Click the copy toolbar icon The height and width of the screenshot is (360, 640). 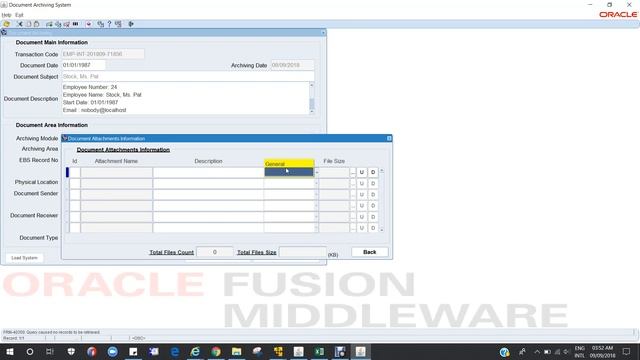click(29, 24)
